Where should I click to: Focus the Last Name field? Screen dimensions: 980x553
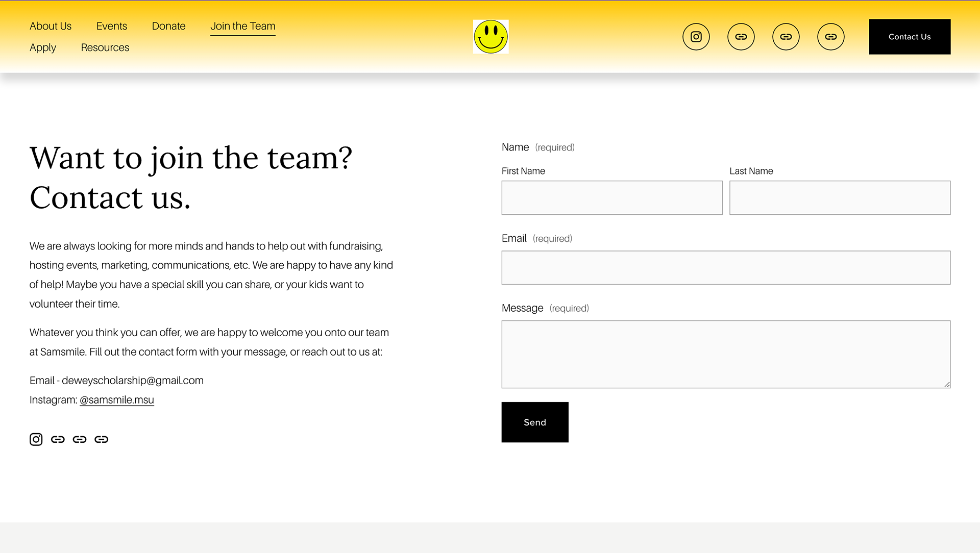(x=840, y=197)
